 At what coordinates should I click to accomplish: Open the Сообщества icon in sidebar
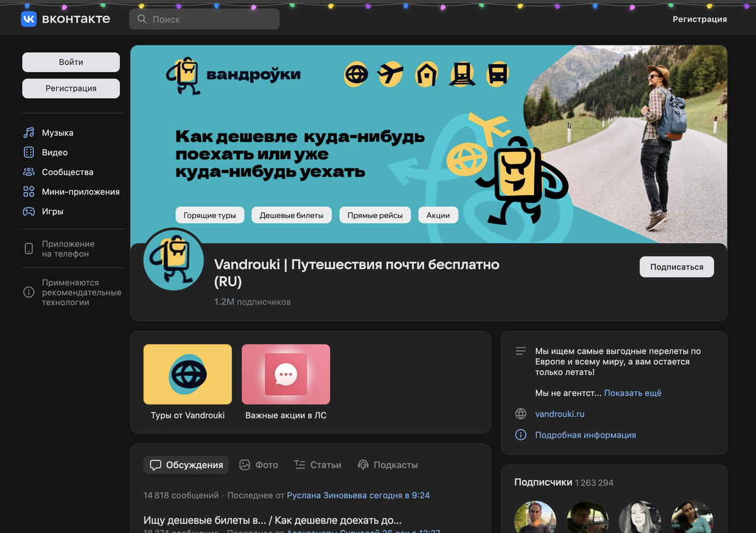point(29,172)
